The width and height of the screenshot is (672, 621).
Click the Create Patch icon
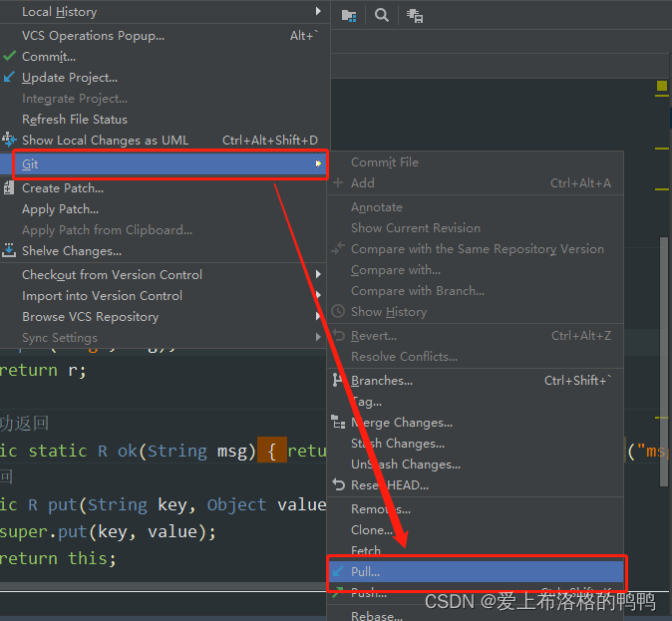[9, 187]
